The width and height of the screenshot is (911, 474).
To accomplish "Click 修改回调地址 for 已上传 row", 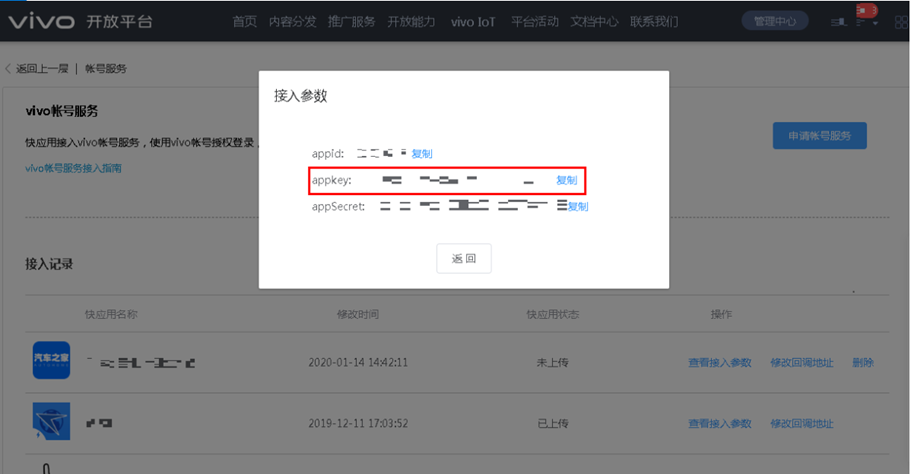I will (x=802, y=423).
